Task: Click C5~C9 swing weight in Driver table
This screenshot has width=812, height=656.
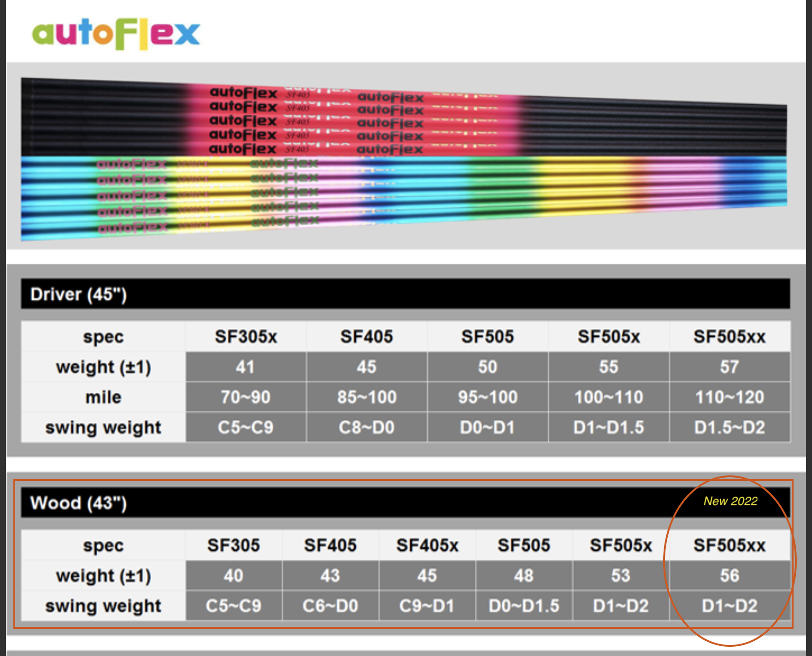Action: 245,428
